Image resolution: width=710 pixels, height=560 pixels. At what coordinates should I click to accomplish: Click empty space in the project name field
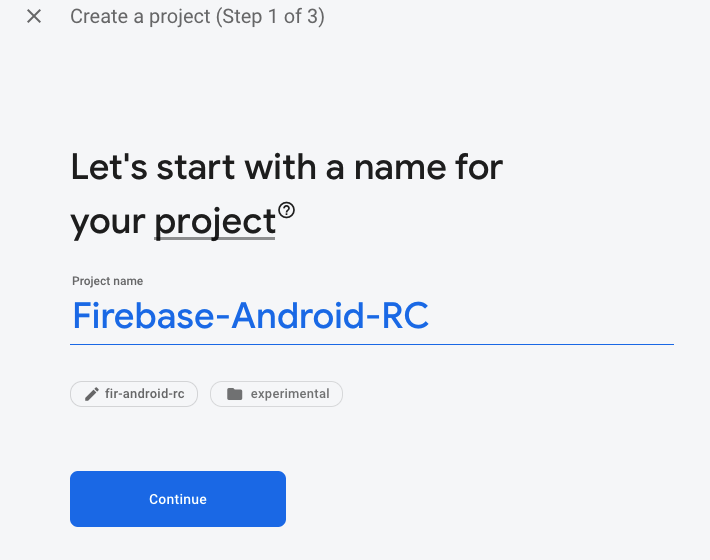[550, 316]
